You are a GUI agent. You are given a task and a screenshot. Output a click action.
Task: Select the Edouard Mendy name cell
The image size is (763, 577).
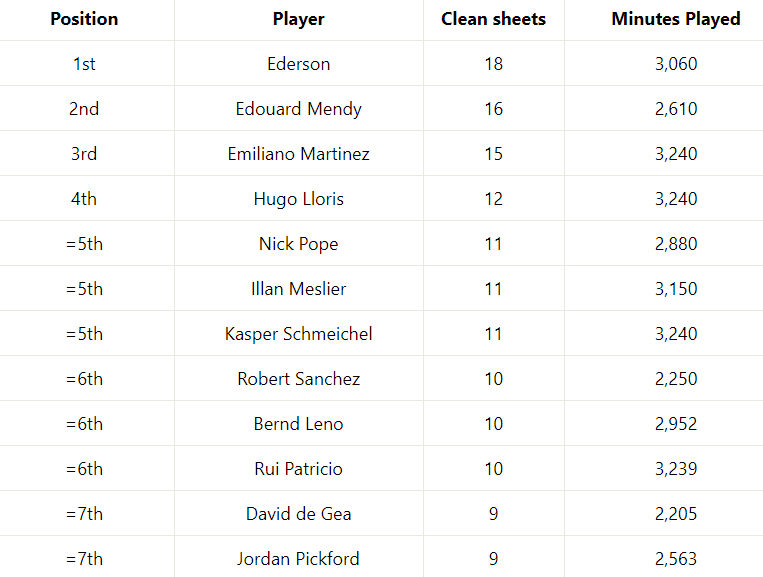coord(298,109)
